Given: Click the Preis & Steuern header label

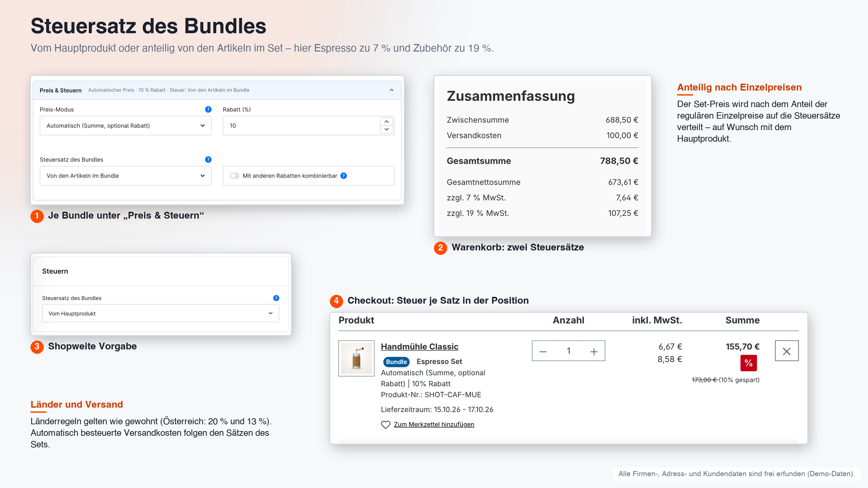Looking at the screenshot, I should click(x=60, y=90).
